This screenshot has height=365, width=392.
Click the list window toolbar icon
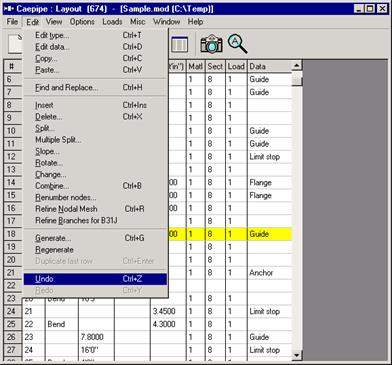point(179,45)
